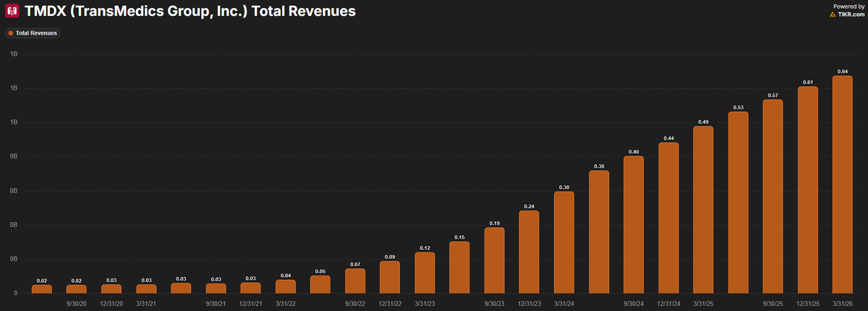The image size is (868, 311).
Task: Click the 12/31/25 axis date
Action: tap(808, 304)
